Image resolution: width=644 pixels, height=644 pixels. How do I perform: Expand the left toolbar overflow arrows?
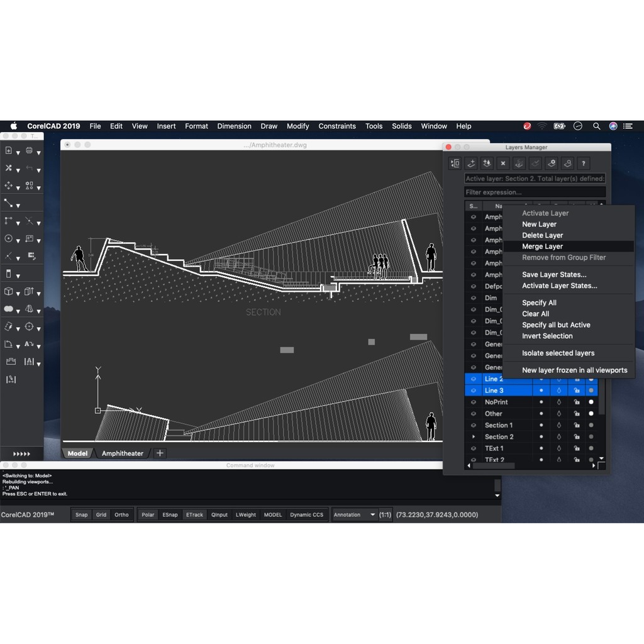[21, 453]
